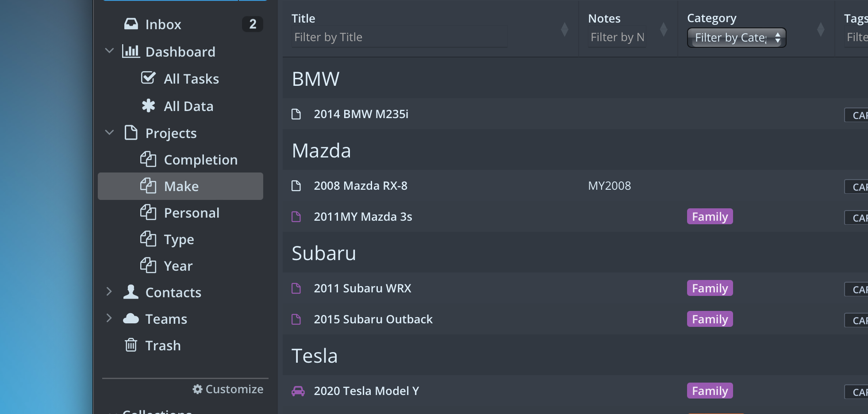Click the All Tasks checkmark icon

[x=148, y=78]
